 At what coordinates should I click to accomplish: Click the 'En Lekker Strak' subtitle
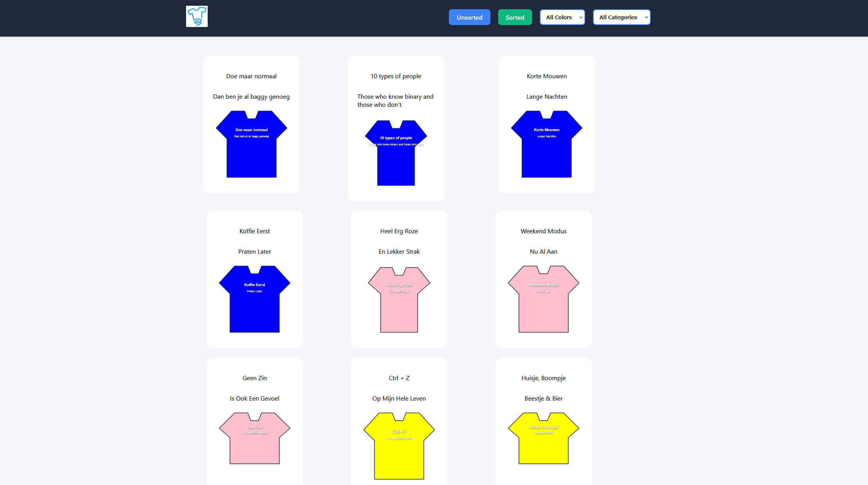[x=399, y=252]
